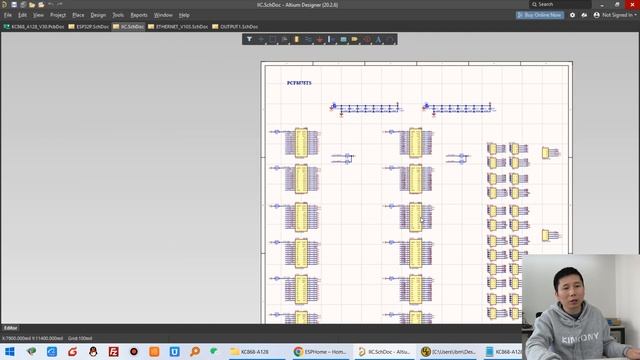
Task: Select the top-left yellow IC component
Action: (x=301, y=142)
